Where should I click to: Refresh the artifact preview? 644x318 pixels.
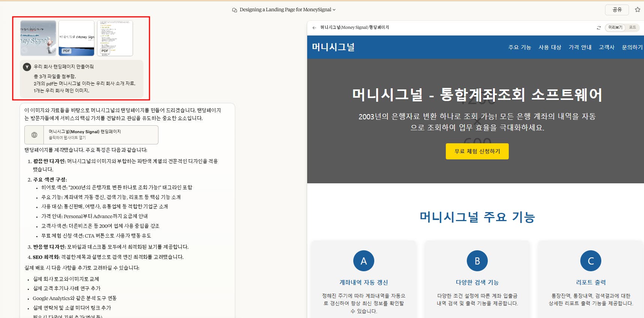[x=599, y=28]
